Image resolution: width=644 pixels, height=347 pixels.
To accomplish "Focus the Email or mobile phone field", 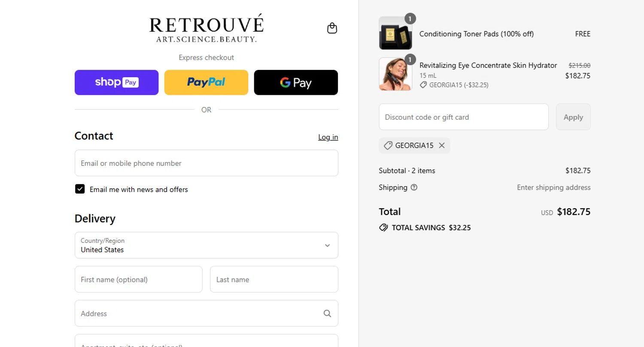I will pos(207,163).
